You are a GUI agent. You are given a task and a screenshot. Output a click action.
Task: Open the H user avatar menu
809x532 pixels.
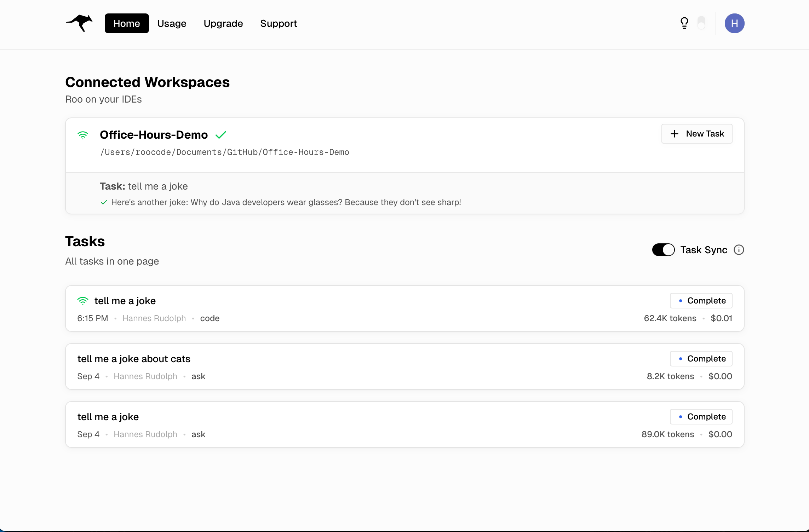click(735, 23)
